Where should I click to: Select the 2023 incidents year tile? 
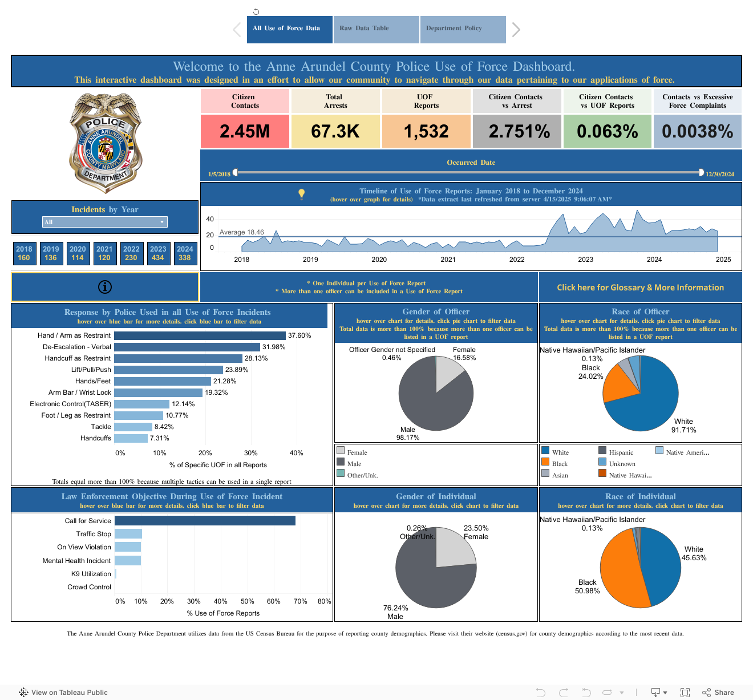pyautogui.click(x=158, y=253)
